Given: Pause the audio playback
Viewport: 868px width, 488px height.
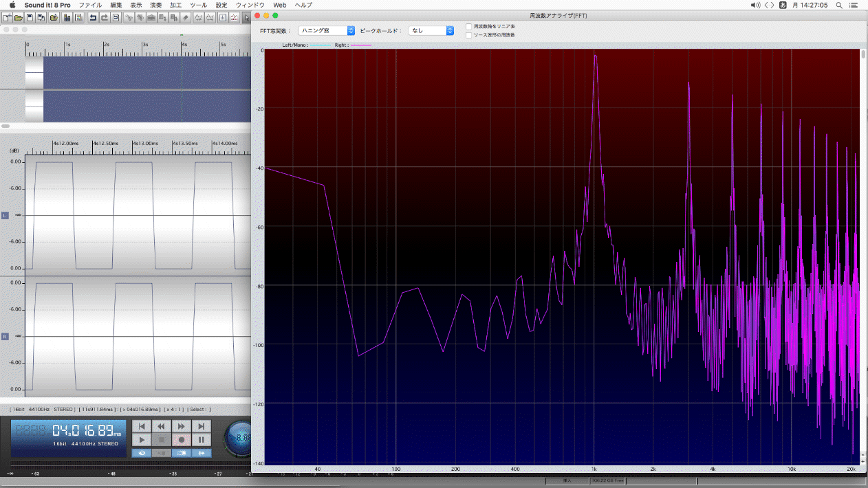Looking at the screenshot, I should tap(202, 440).
